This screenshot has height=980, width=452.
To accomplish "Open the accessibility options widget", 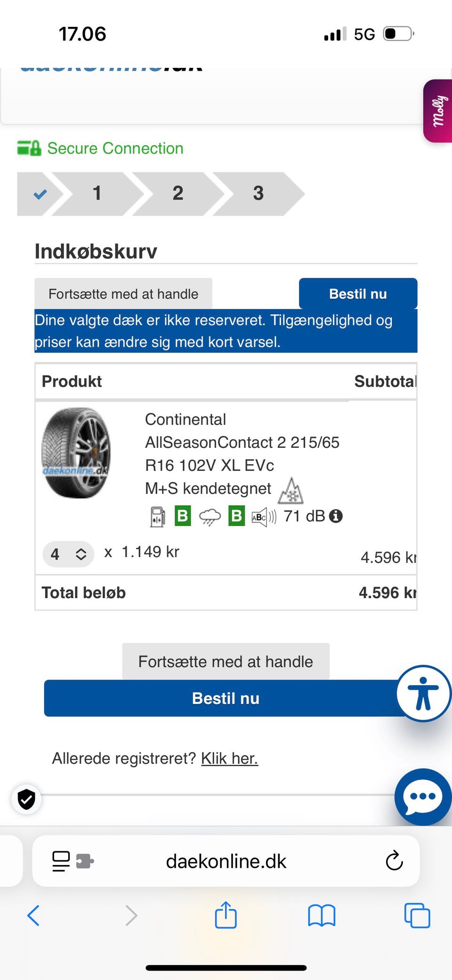I will click(423, 693).
